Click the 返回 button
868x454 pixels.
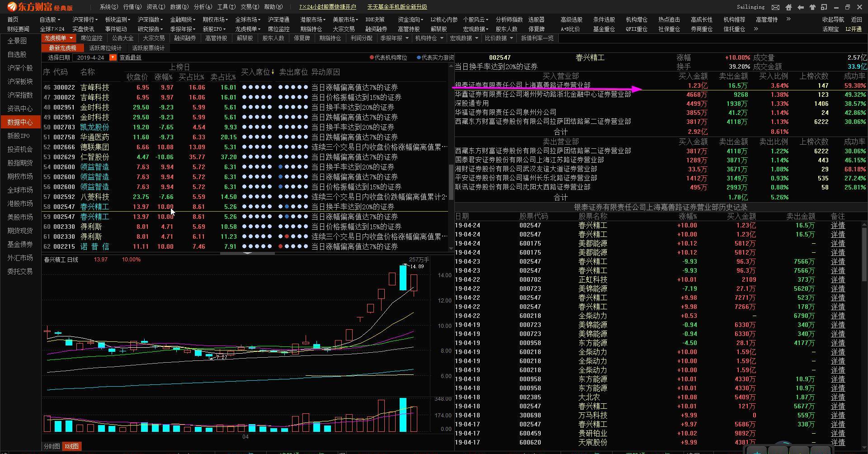click(x=857, y=19)
